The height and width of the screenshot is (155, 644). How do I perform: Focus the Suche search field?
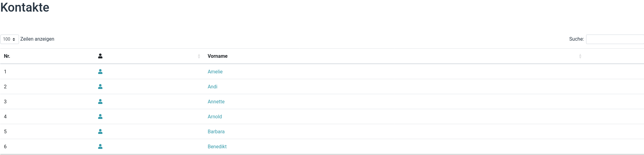(x=614, y=39)
